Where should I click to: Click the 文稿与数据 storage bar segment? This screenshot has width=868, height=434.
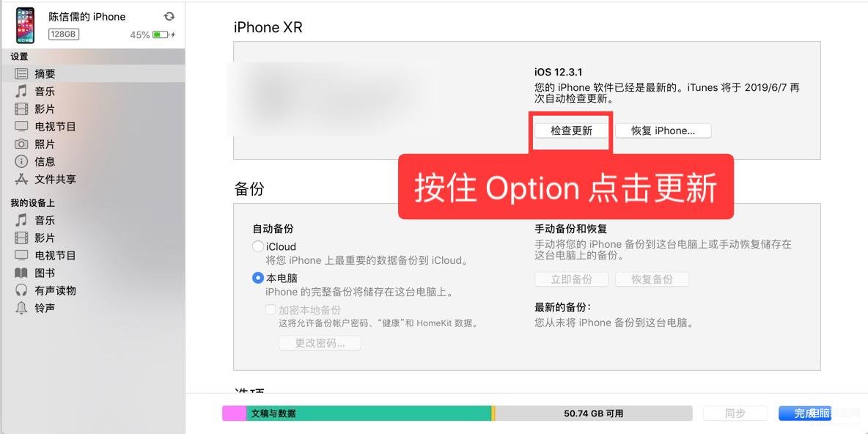[368, 413]
